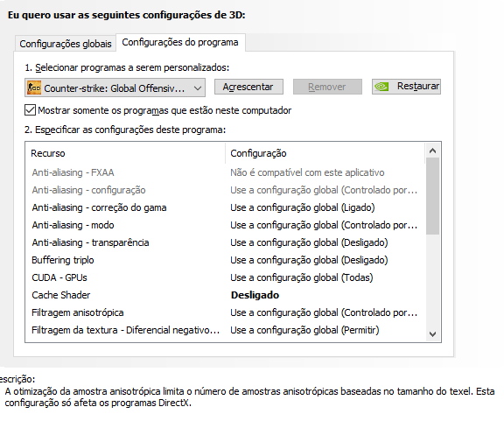504x421 pixels.
Task: Click the Counter-strike game icon in the dropdown
Action: pos(34,88)
